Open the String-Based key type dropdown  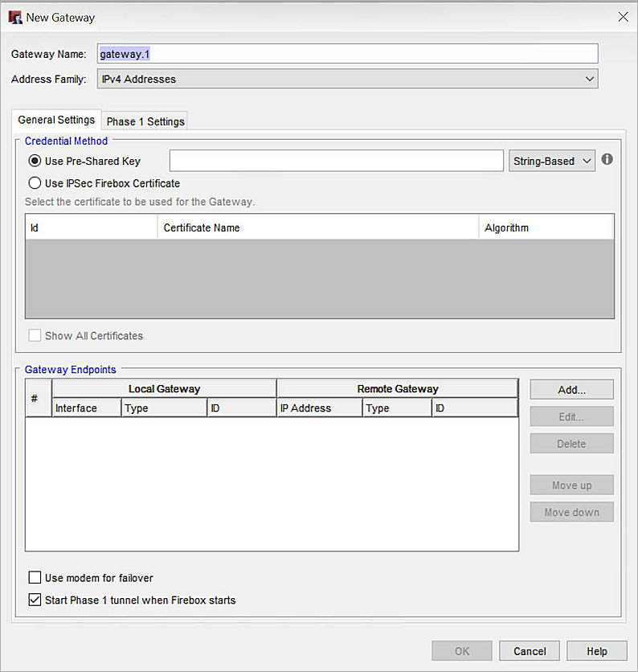(x=552, y=161)
